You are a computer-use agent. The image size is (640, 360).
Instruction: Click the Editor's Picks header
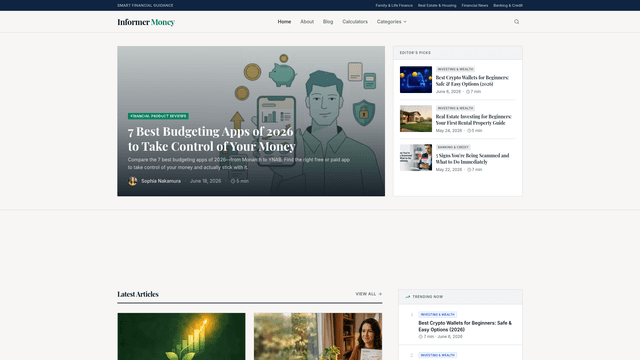(x=415, y=53)
